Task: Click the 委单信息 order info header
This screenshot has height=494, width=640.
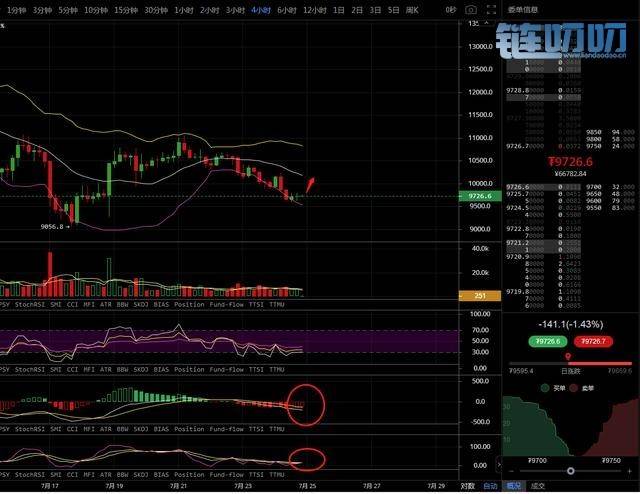Action: 522,10
